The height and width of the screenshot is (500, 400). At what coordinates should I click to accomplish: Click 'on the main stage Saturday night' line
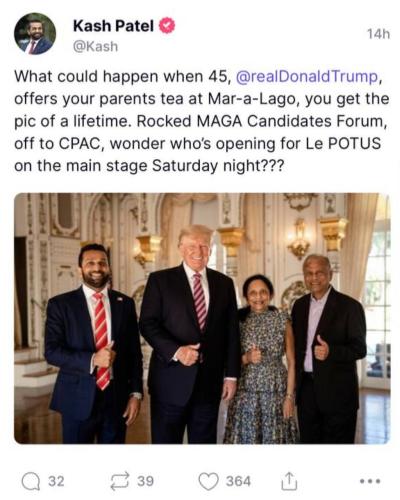click(149, 166)
